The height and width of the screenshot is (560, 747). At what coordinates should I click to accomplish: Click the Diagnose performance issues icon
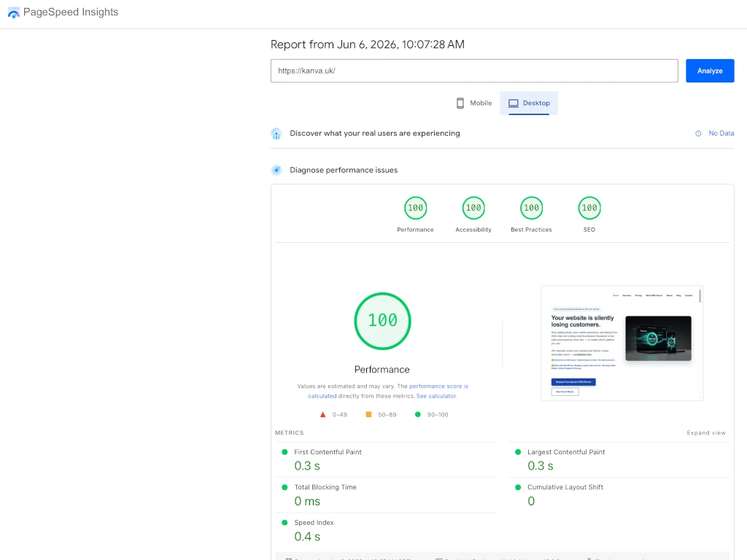tap(276, 170)
